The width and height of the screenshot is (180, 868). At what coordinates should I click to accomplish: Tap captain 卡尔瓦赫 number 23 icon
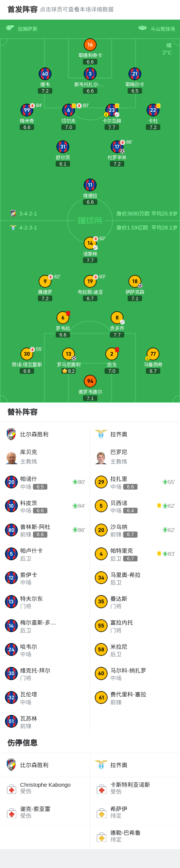tap(111, 110)
